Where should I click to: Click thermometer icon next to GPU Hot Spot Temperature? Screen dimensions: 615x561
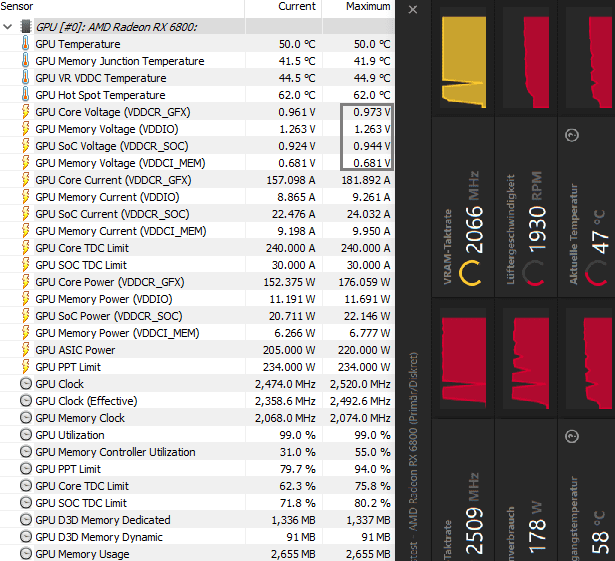pos(25,95)
